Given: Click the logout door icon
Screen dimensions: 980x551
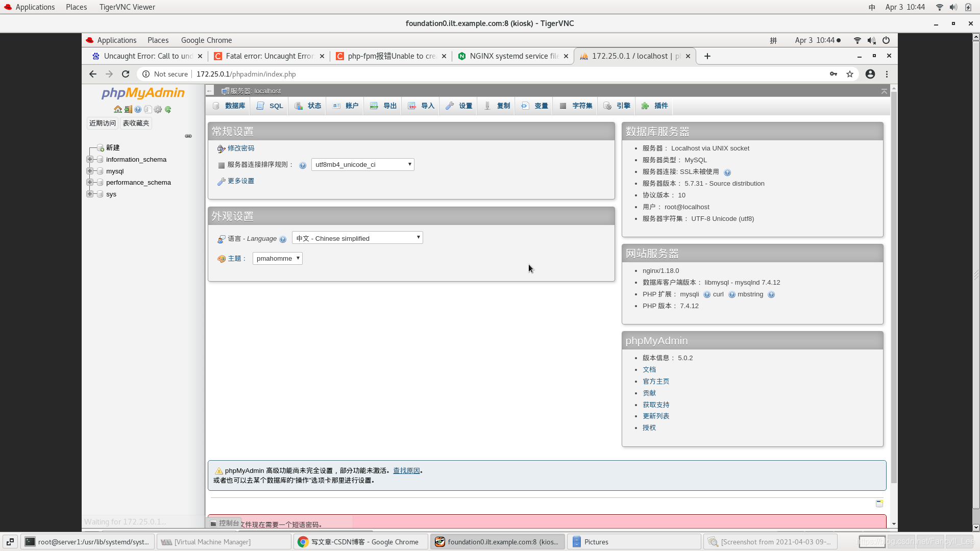Looking at the screenshot, I should tap(128, 109).
